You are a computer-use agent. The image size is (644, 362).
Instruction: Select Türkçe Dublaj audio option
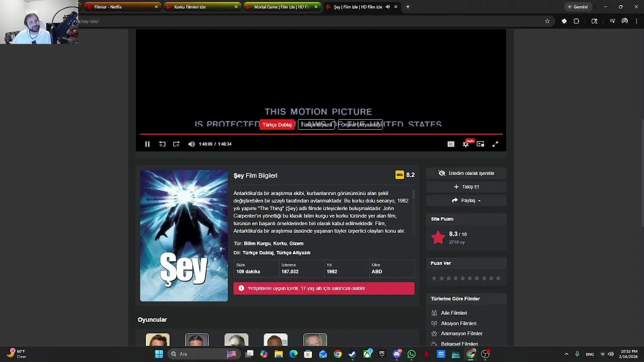tap(277, 125)
